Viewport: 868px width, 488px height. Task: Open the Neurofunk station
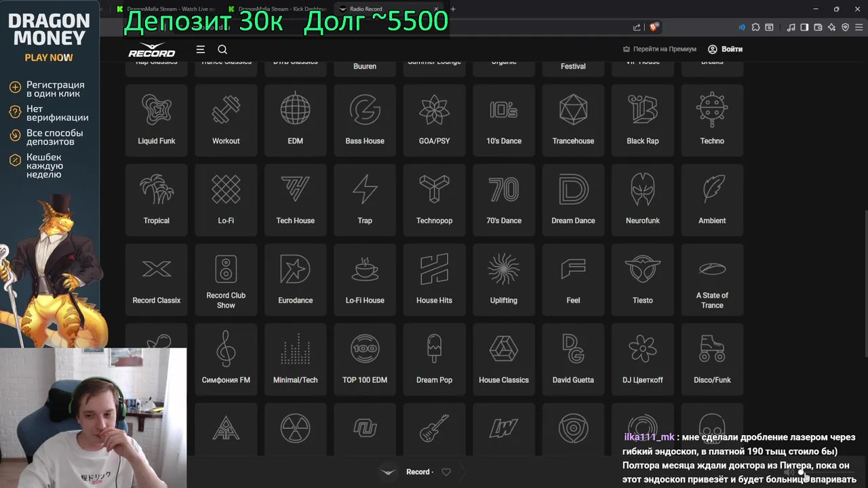coord(643,200)
